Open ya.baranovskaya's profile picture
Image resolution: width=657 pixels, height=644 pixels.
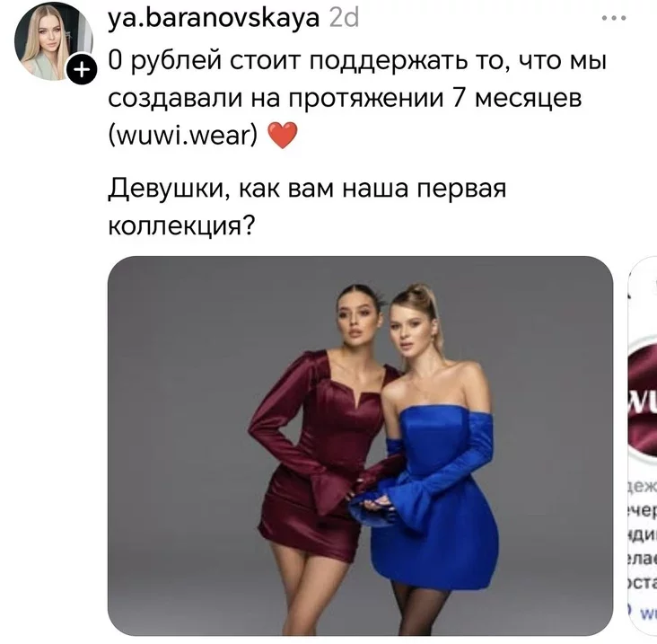coord(54,41)
